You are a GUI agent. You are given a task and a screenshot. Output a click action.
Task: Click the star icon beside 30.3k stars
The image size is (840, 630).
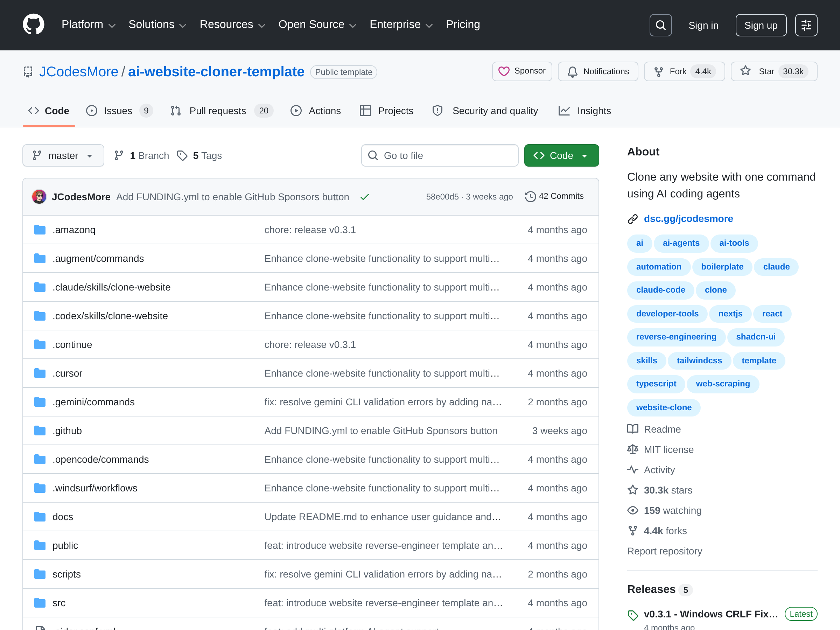coord(633,490)
